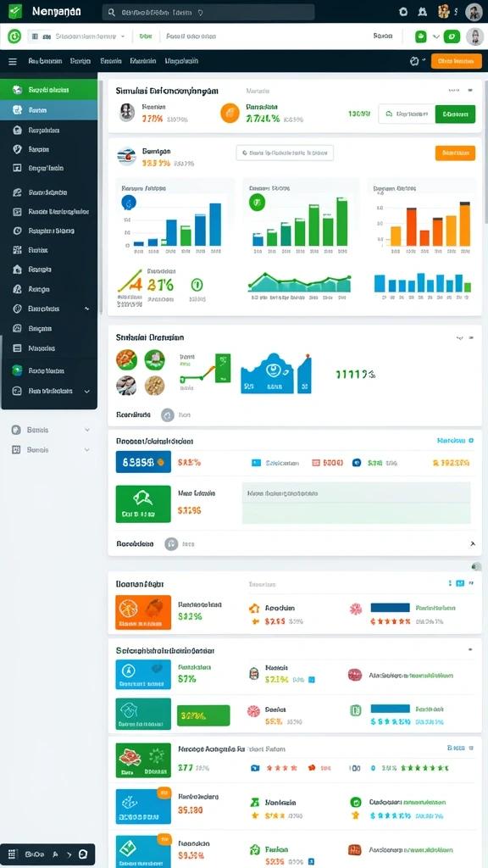Image resolution: width=488 pixels, height=868 pixels.
Task: Click the orange circular icon in the first summary card
Action: [230, 113]
